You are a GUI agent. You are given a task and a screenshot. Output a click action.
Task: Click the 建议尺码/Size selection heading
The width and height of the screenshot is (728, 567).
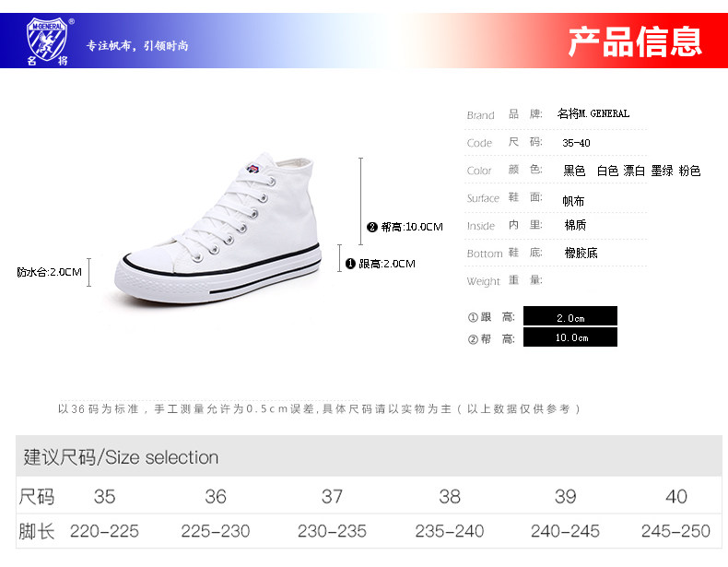click(x=121, y=457)
